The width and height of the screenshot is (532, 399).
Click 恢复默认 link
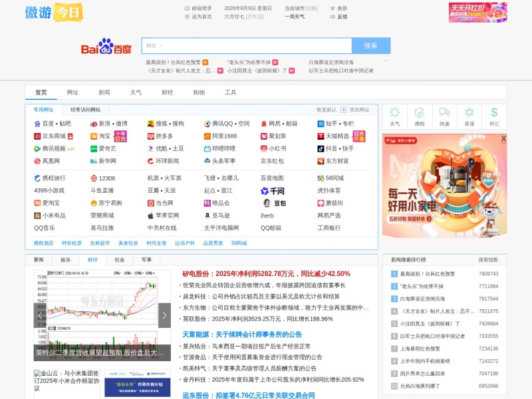click(327, 110)
